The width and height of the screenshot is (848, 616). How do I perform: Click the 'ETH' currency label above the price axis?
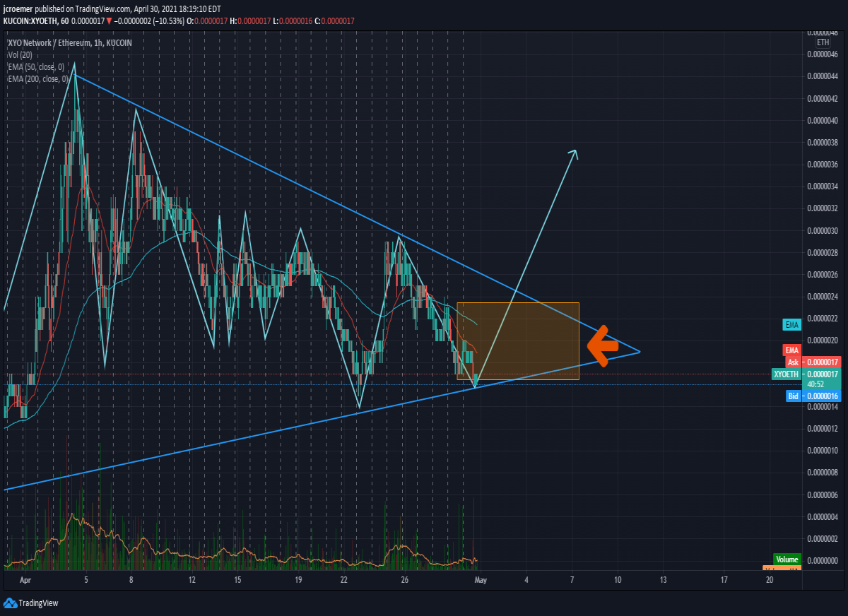[823, 42]
